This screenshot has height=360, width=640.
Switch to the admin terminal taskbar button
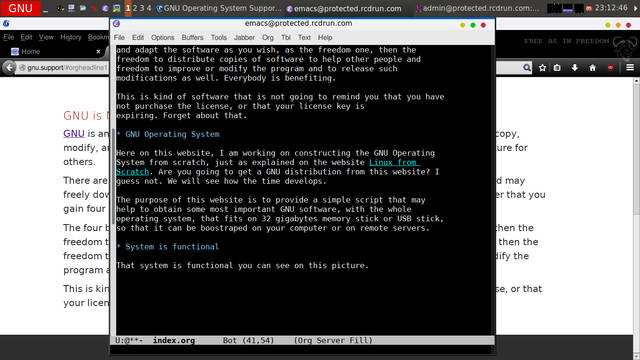[x=477, y=8]
